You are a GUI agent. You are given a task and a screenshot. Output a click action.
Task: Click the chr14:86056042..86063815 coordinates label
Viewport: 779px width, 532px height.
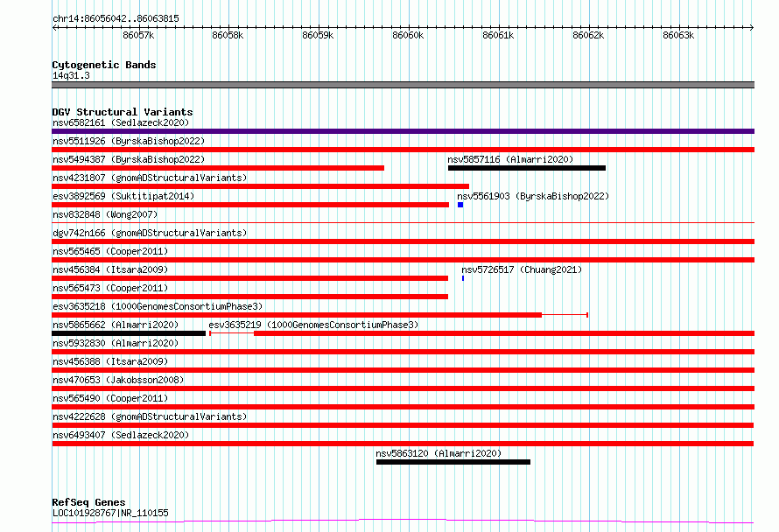[x=116, y=18]
